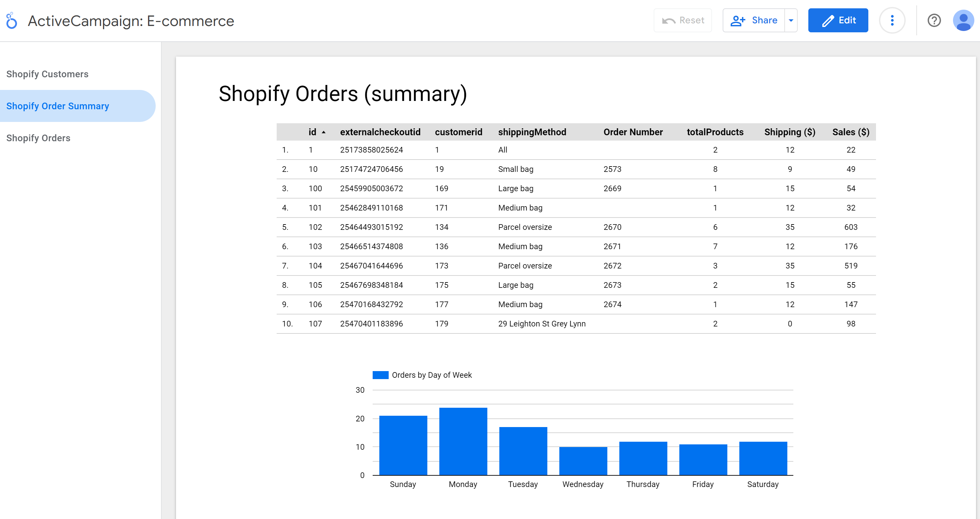Select the Shopify Order Summary page
The width and height of the screenshot is (980, 519).
point(78,106)
